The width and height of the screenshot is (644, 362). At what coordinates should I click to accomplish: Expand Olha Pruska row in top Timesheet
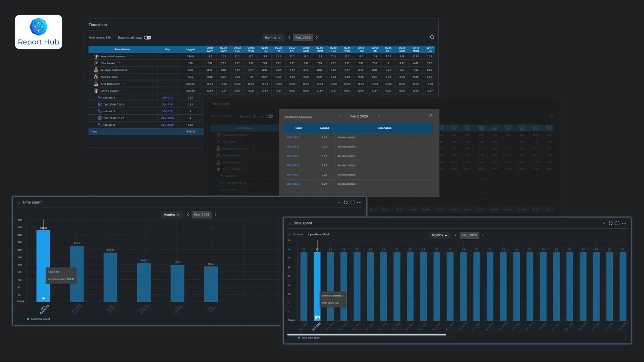[x=119, y=63]
